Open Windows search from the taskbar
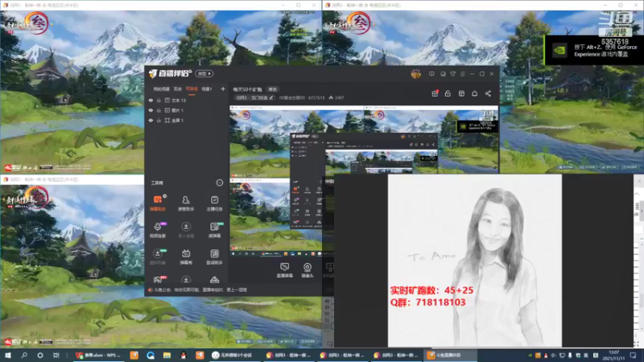Viewport: 644px width, 362px height. [x=24, y=355]
